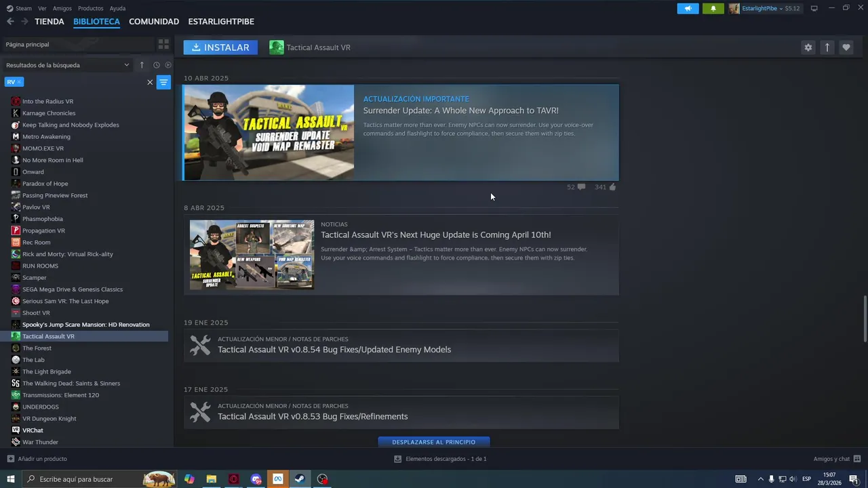This screenshot has height=488, width=868.
Task: Open the announcements megaphone button
Action: [x=688, y=8]
